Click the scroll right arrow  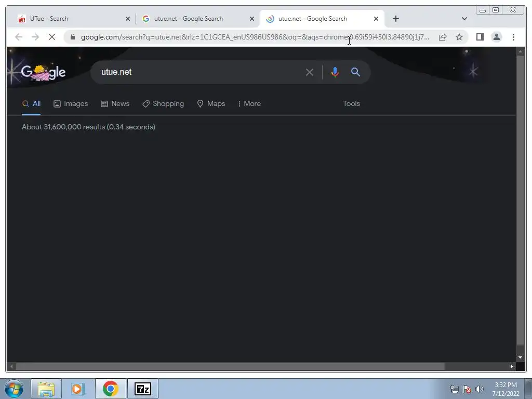[x=512, y=366]
